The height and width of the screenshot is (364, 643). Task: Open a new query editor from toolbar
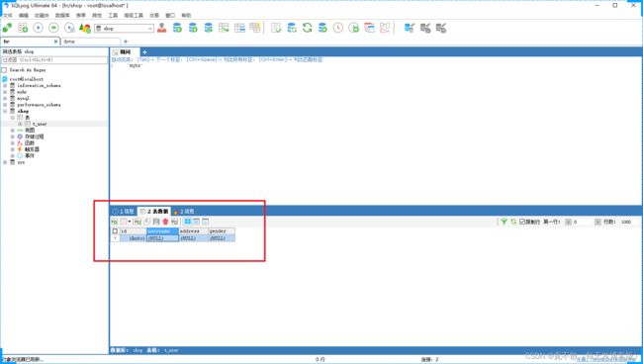coord(23,28)
